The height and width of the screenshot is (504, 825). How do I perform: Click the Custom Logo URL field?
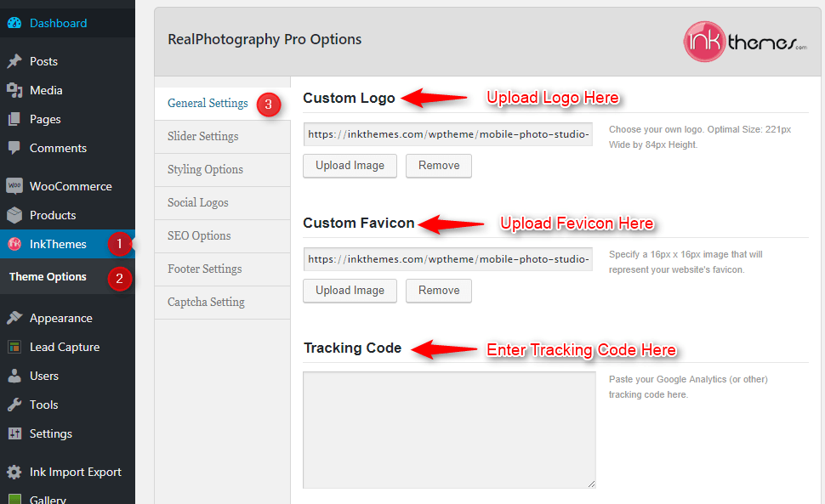[447, 134]
